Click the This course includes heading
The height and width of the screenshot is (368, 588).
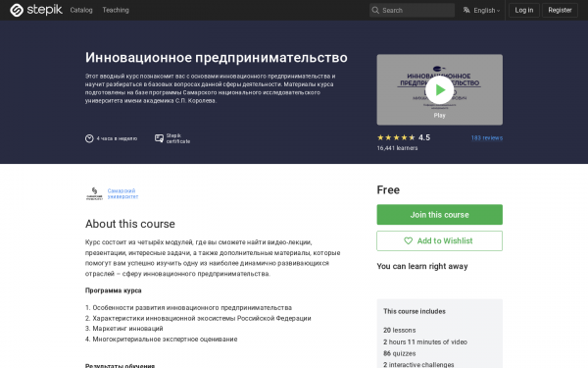point(415,311)
